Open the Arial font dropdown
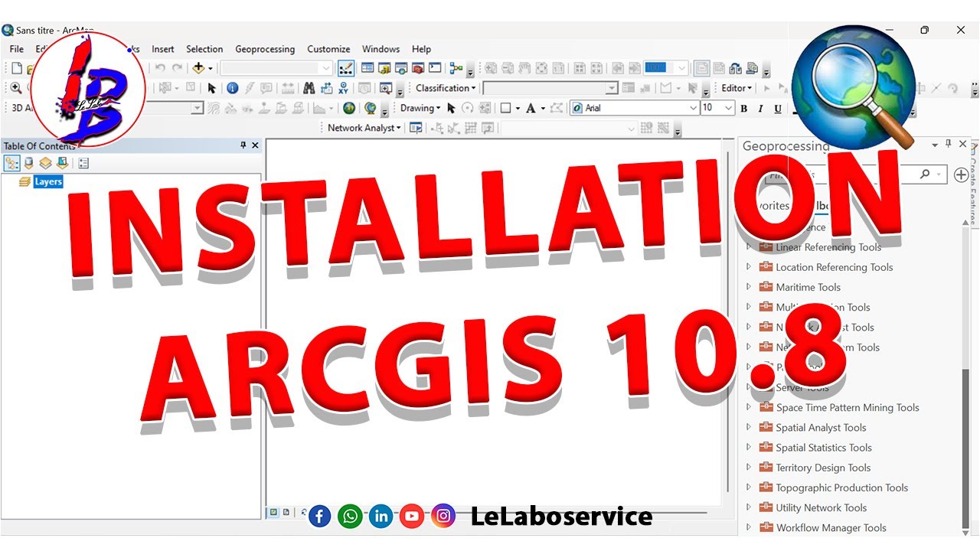The image size is (980, 551). (x=693, y=108)
